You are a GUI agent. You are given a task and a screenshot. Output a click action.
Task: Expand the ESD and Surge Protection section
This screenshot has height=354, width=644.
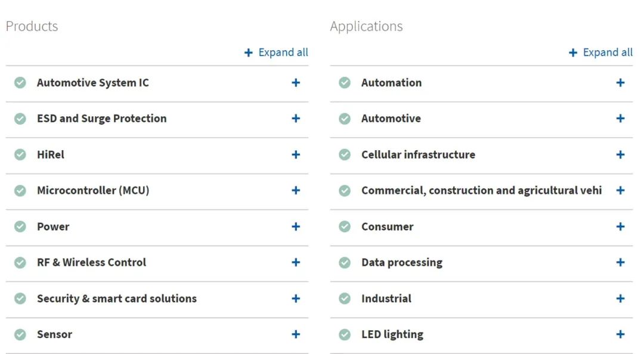296,119
